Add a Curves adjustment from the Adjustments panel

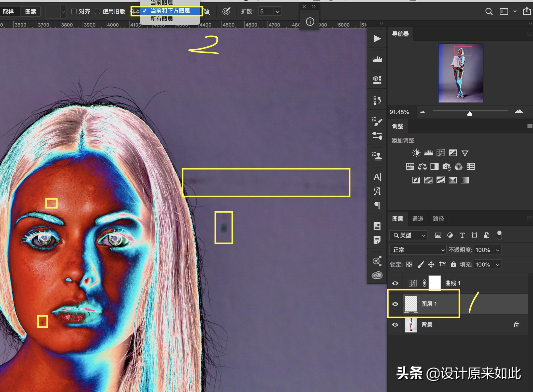pyautogui.click(x=440, y=153)
